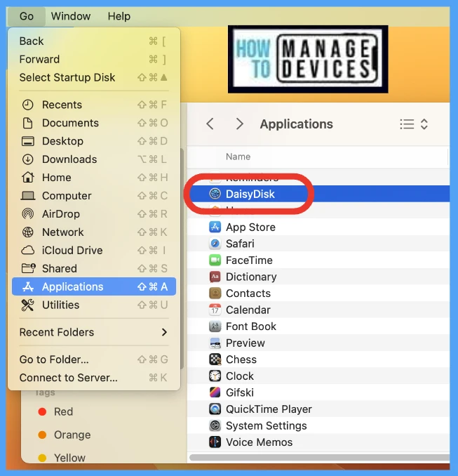This screenshot has width=458, height=476.
Task: Select the Preview app icon
Action: coord(215,343)
